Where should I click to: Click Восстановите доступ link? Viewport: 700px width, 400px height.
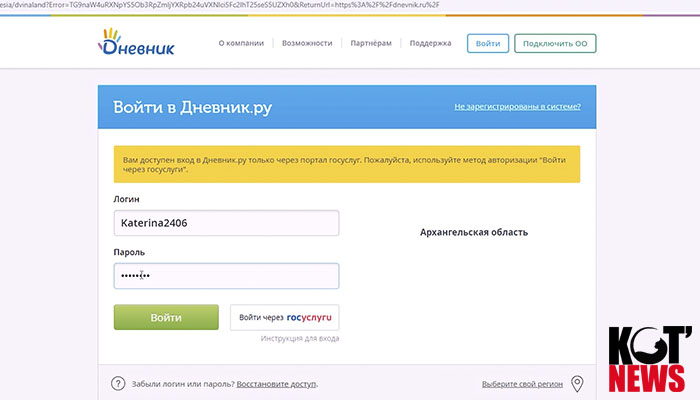(276, 384)
